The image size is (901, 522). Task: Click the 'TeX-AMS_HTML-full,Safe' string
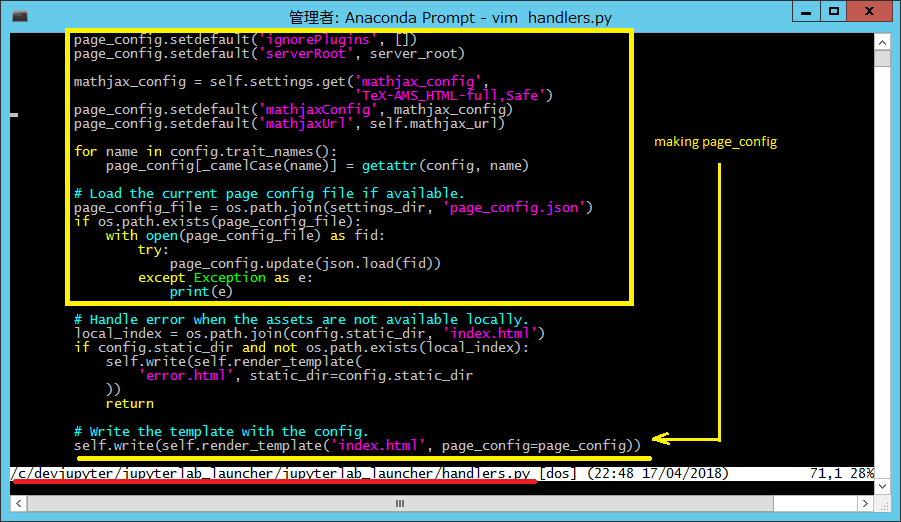(450, 95)
